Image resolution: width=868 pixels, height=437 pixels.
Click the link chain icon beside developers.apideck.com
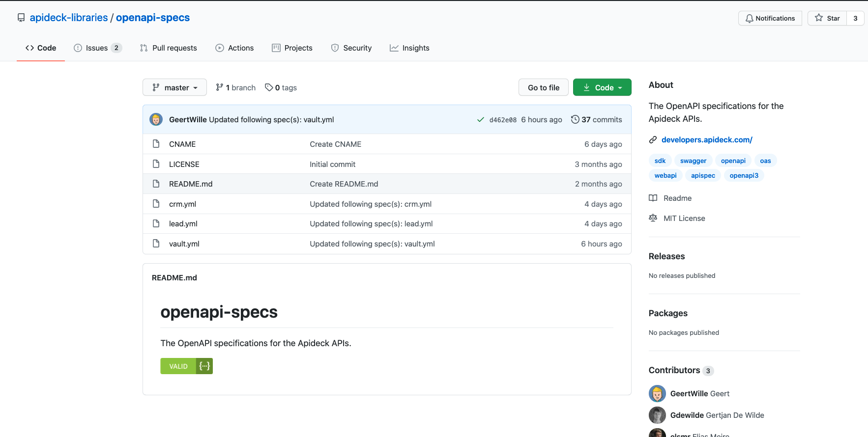(653, 140)
